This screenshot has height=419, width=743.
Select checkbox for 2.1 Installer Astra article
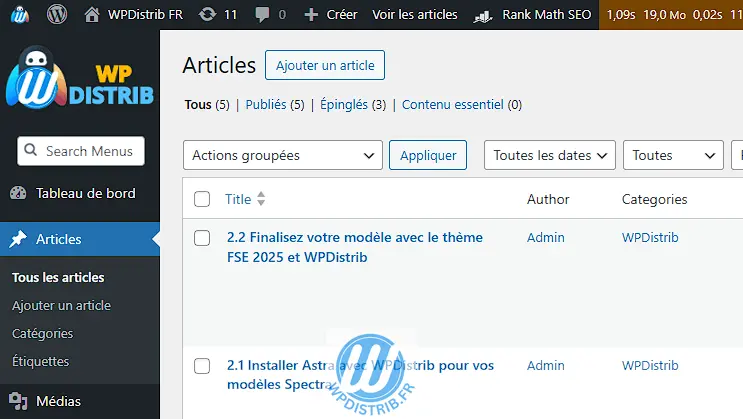coord(202,366)
